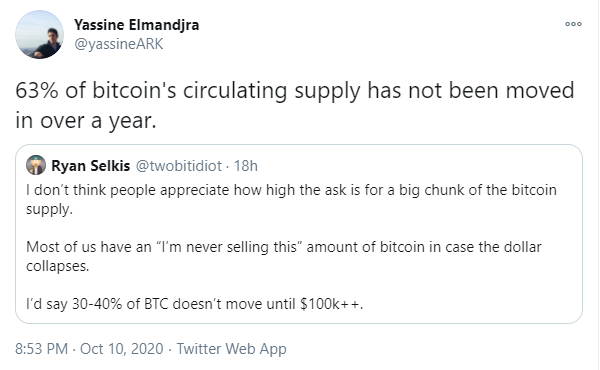Image resolution: width=600 pixels, height=370 pixels.
Task: Visit the @yassineARK handle link
Action: click(x=119, y=44)
